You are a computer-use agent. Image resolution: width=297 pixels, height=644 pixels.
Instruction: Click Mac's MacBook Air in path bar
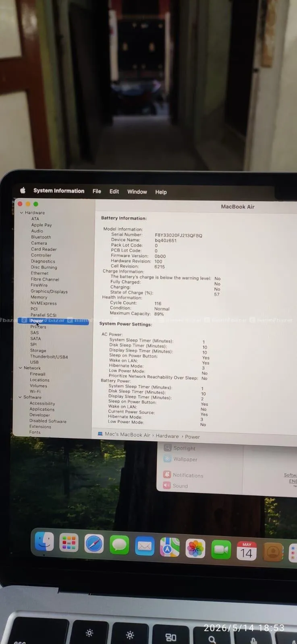[127, 435]
